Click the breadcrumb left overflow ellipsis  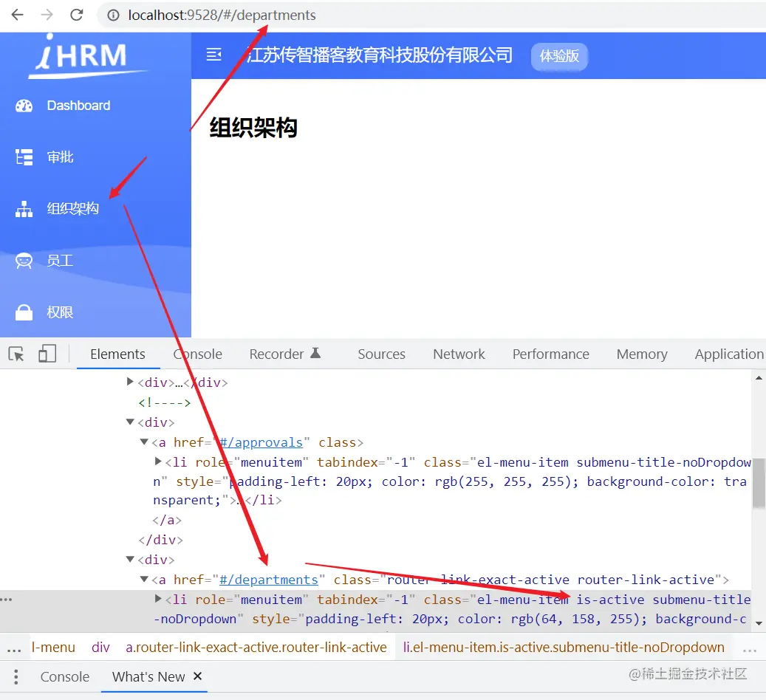pyautogui.click(x=14, y=649)
